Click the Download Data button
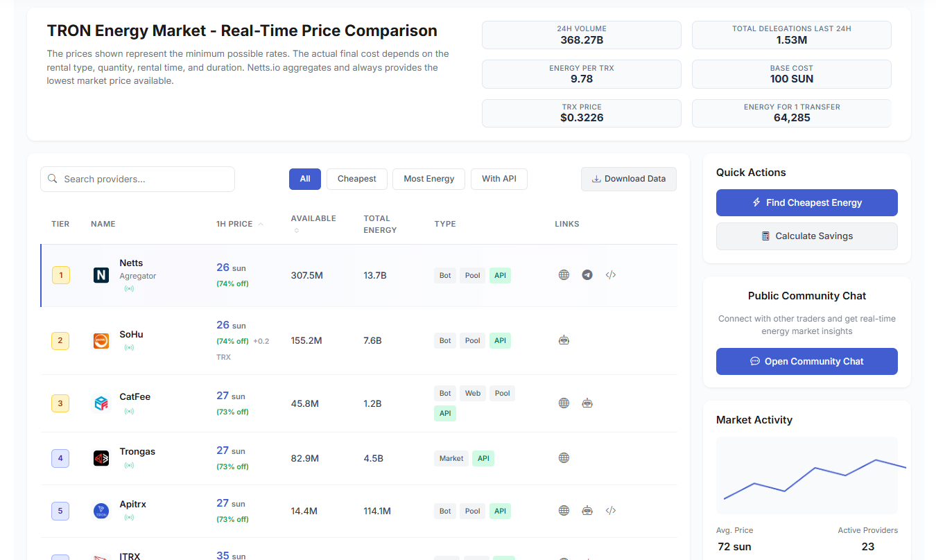 (628, 179)
